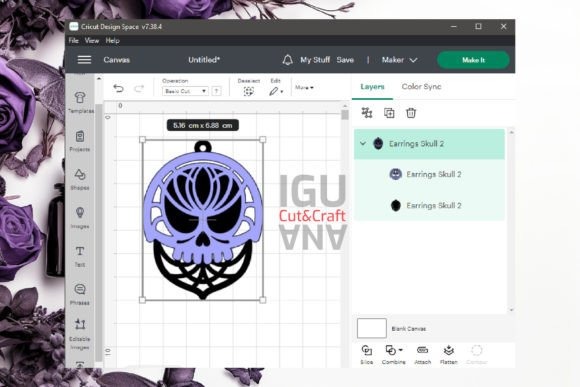Apply Slice to the selection
Screen dimensions: 580x387
[x=367, y=354]
